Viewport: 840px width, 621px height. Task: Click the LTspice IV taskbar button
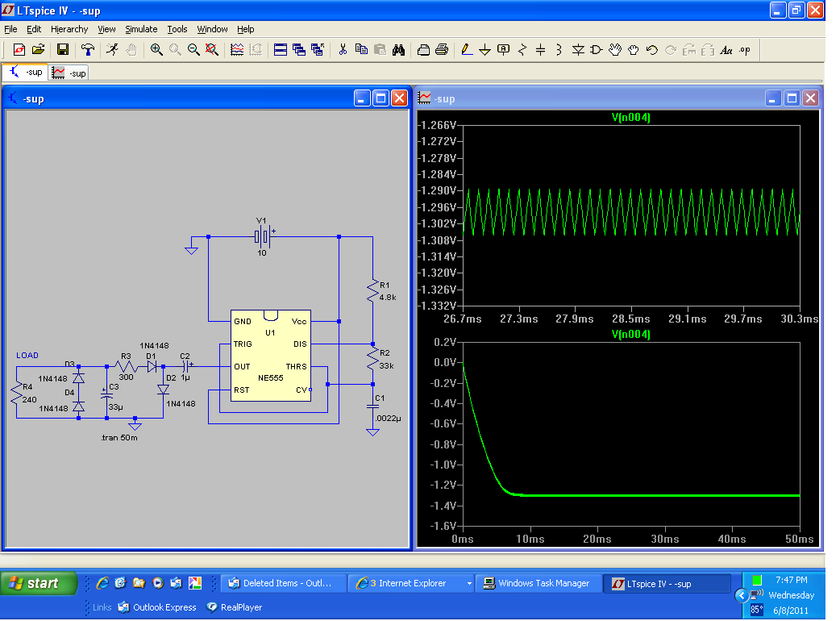click(667, 583)
